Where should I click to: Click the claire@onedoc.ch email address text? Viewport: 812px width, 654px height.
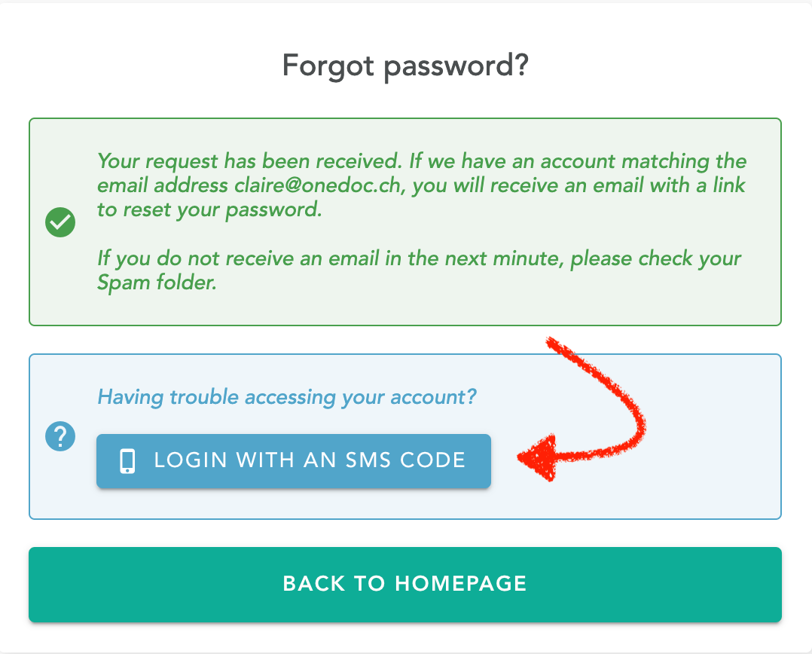317,185
